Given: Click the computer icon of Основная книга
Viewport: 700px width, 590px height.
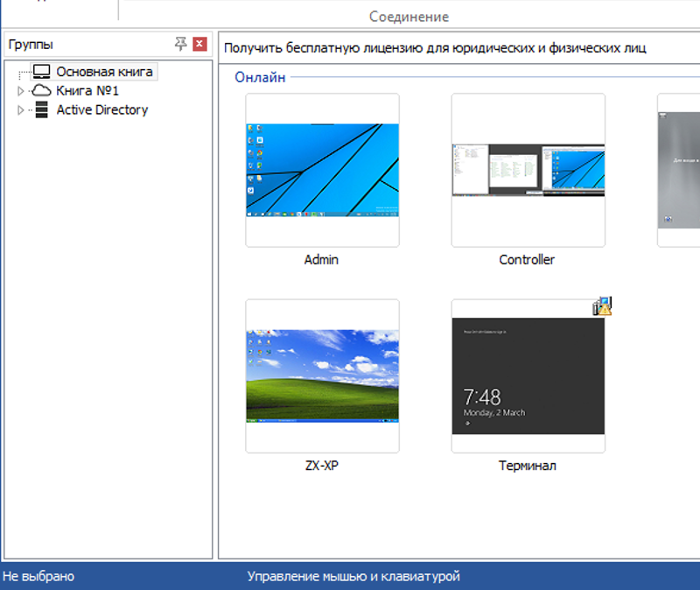Looking at the screenshot, I should pyautogui.click(x=42, y=72).
